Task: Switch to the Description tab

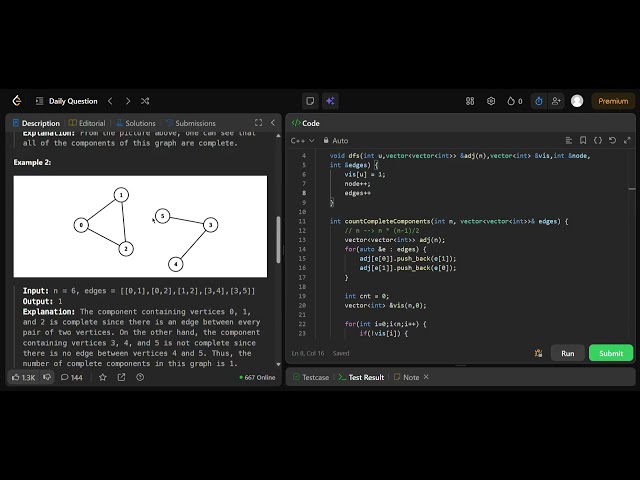Action: (36, 123)
